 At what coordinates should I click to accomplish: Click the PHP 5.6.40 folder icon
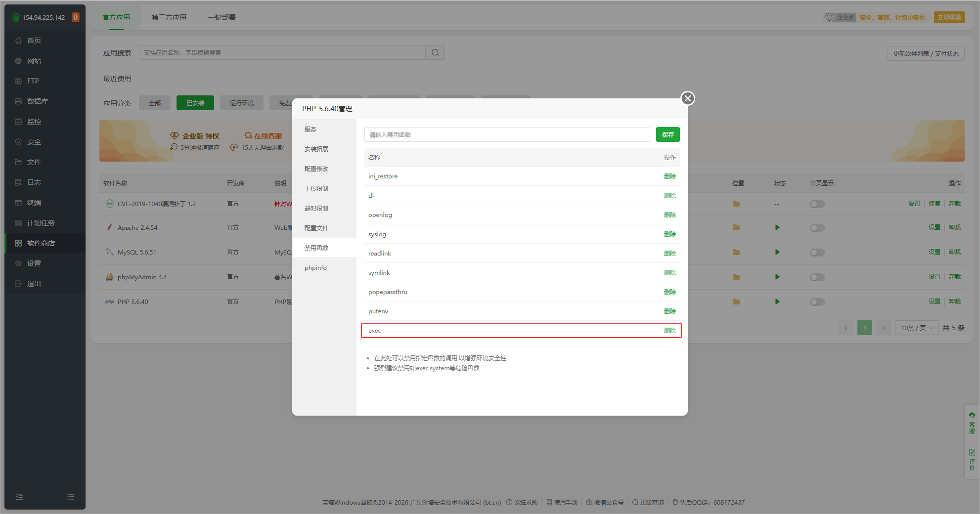pyautogui.click(x=736, y=302)
